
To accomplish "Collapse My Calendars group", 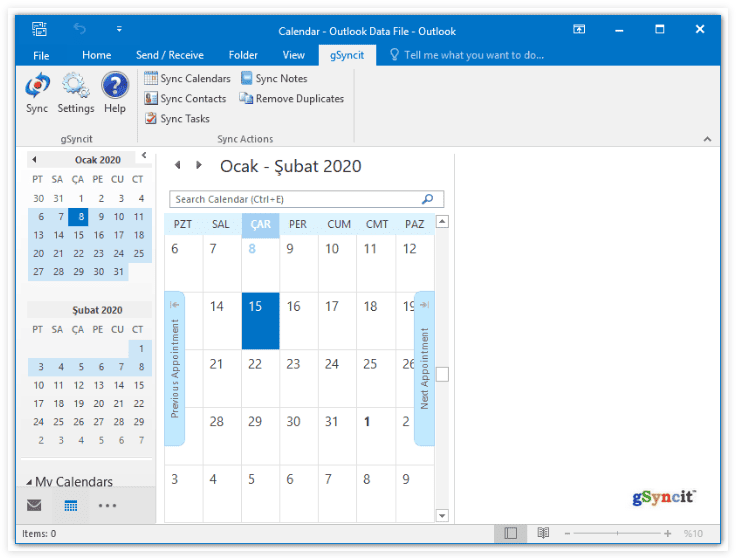I will 30,482.
